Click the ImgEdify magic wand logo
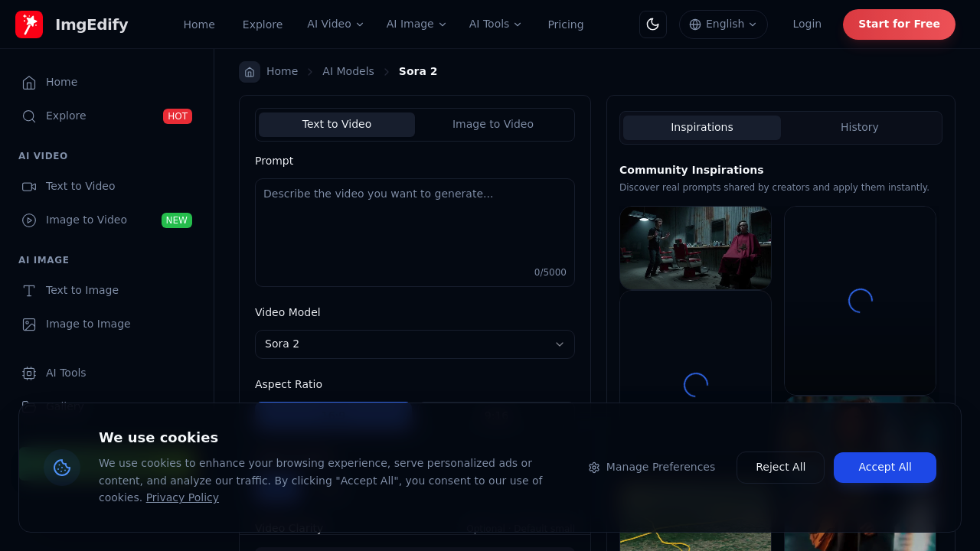This screenshot has width=980, height=551. click(29, 24)
